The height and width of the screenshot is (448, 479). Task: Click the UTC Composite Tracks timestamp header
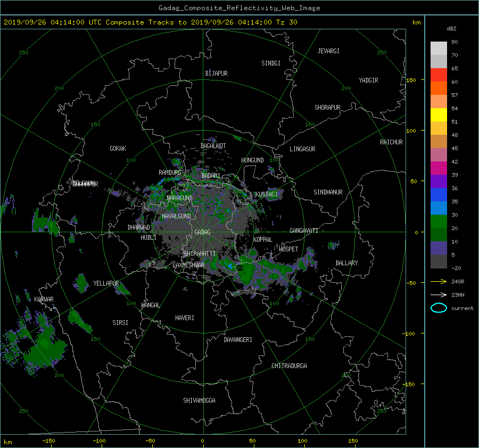click(x=150, y=22)
